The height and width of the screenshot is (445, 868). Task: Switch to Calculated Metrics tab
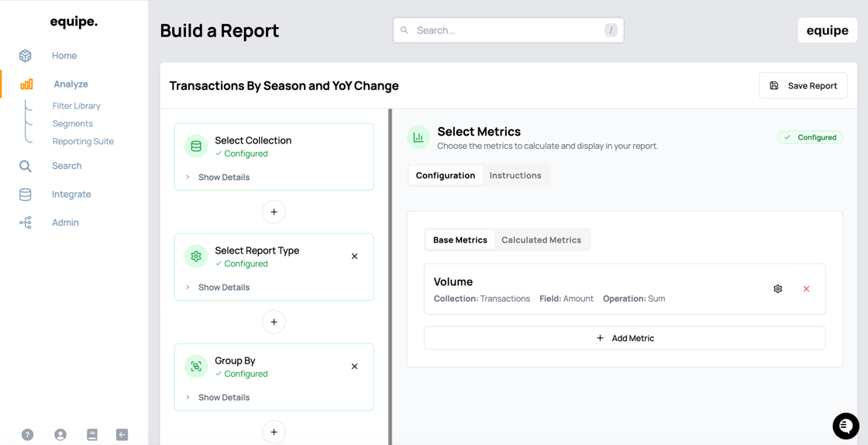click(542, 240)
